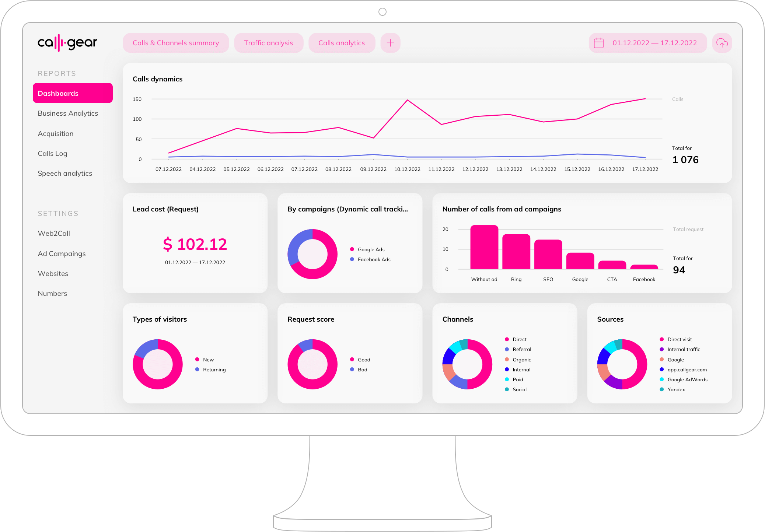Toggle Returning visitors legend entry
The image size is (765, 532).
click(x=214, y=370)
